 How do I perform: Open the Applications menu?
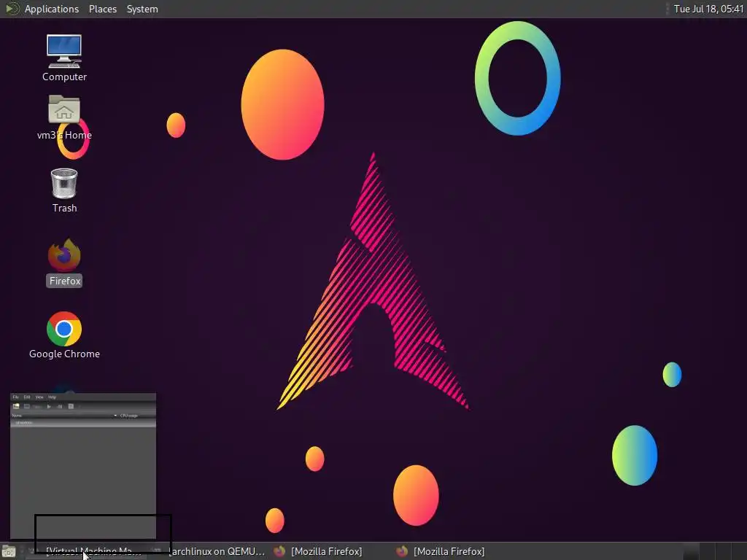[x=52, y=9]
